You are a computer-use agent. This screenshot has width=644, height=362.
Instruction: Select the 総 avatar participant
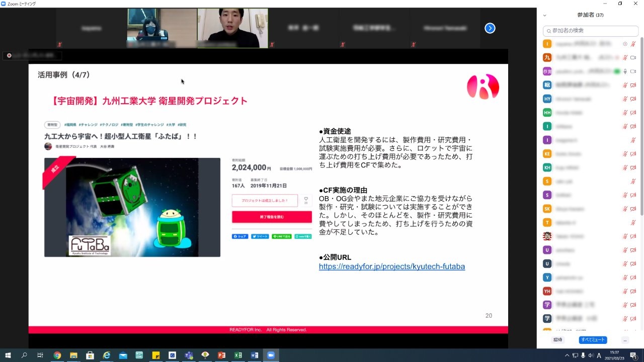pyautogui.click(x=547, y=85)
